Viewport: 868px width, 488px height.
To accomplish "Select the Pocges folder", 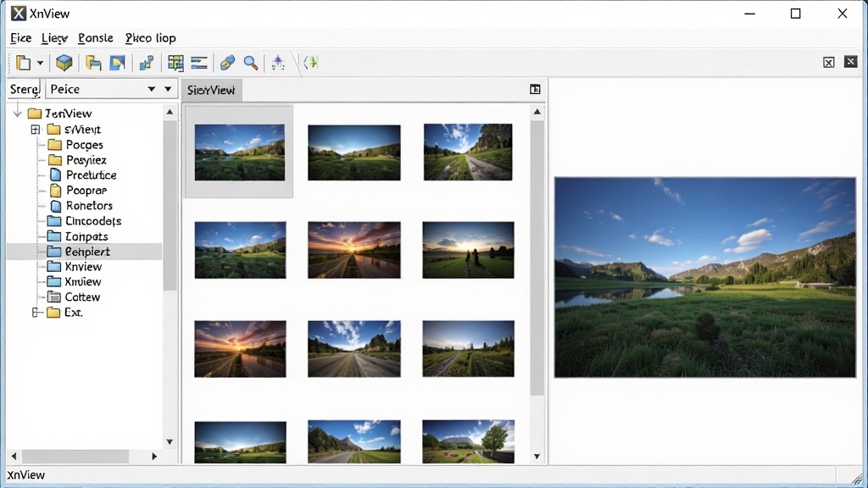I will pyautogui.click(x=84, y=145).
